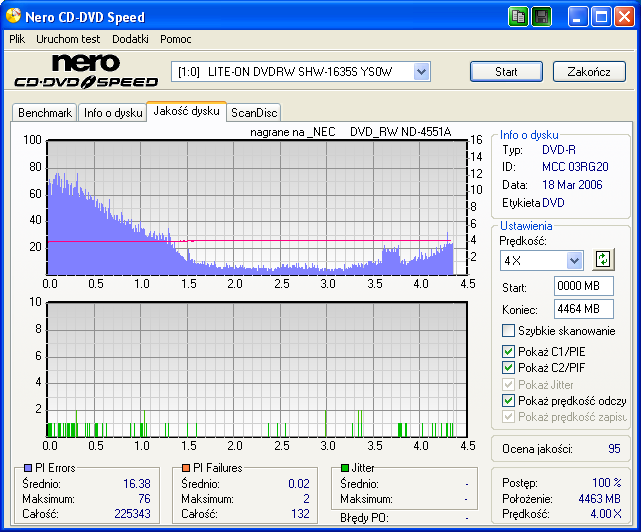Toggle the Pokaż Jitter checkbox
The width and height of the screenshot is (641, 532).
tap(508, 384)
